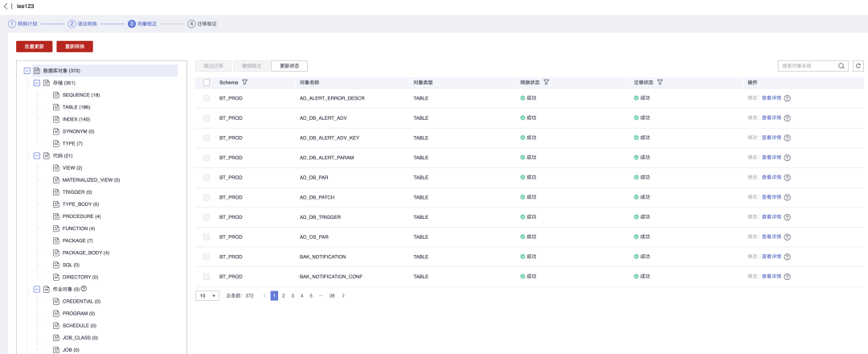This screenshot has height=354, width=868.
Task: Open Schema column filter icon
Action: [244, 82]
